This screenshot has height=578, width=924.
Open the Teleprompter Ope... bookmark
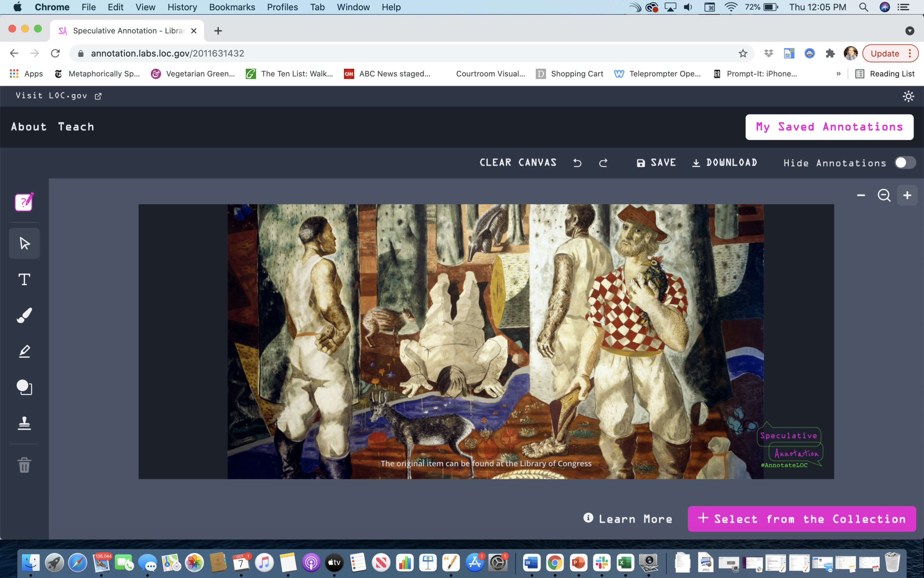point(658,74)
